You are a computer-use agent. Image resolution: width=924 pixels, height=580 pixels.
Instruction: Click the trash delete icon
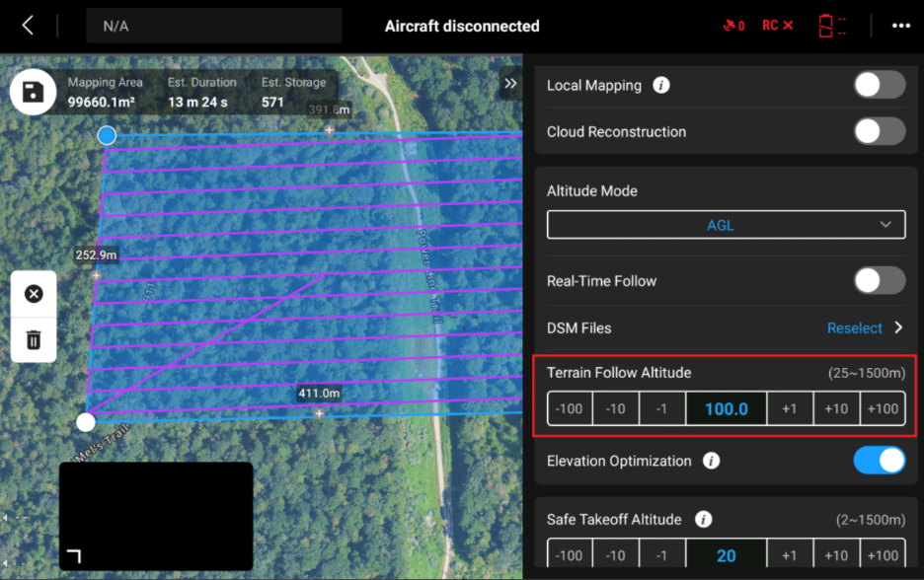click(x=34, y=340)
